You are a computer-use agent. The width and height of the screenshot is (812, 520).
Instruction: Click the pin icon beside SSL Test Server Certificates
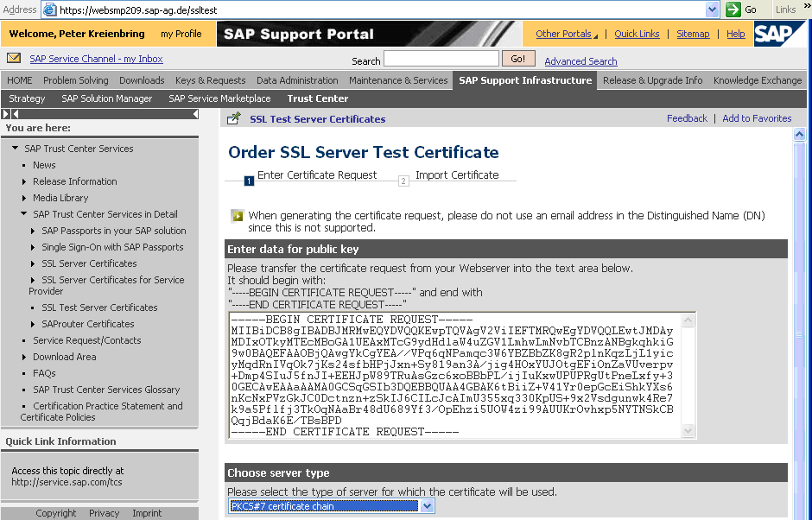click(x=234, y=118)
